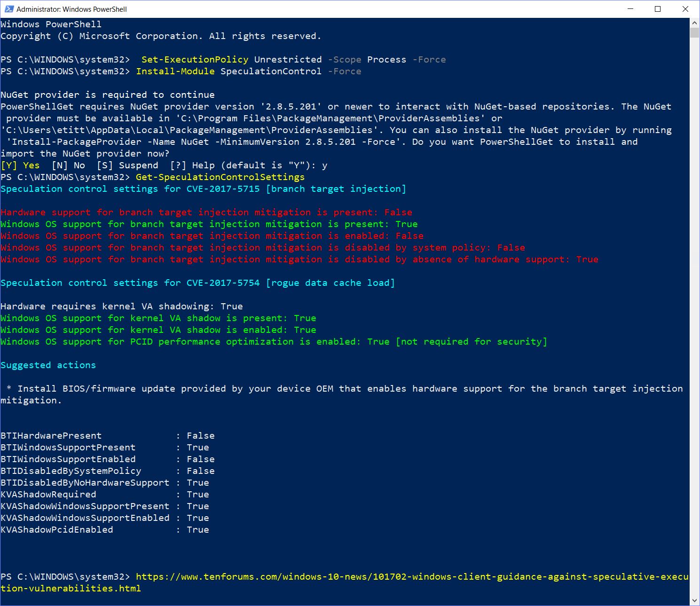Click the BTIDisabledBySystemPolicy row
The image size is (700, 606).
(108, 471)
